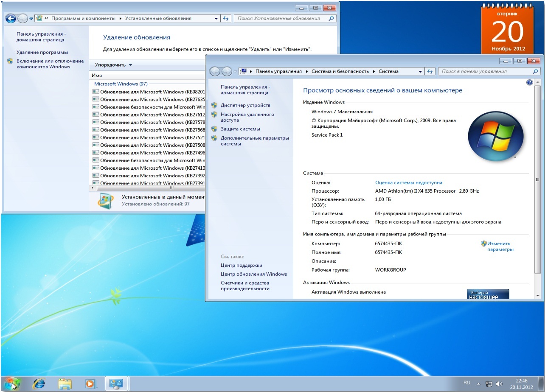Refresh the Система window address bar

point(430,71)
